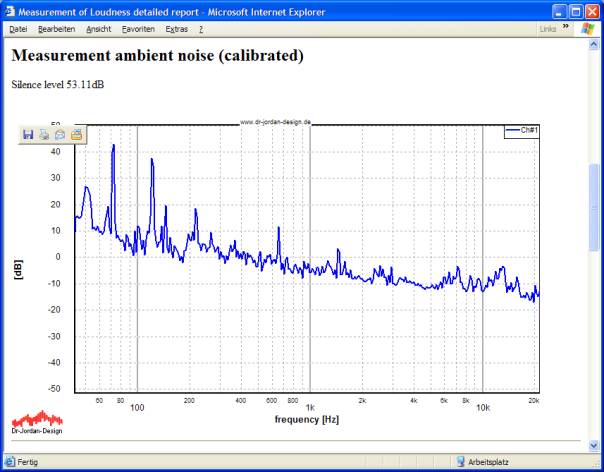Open the ? help menu
Viewport: 604px width, 472px height.
[201, 29]
